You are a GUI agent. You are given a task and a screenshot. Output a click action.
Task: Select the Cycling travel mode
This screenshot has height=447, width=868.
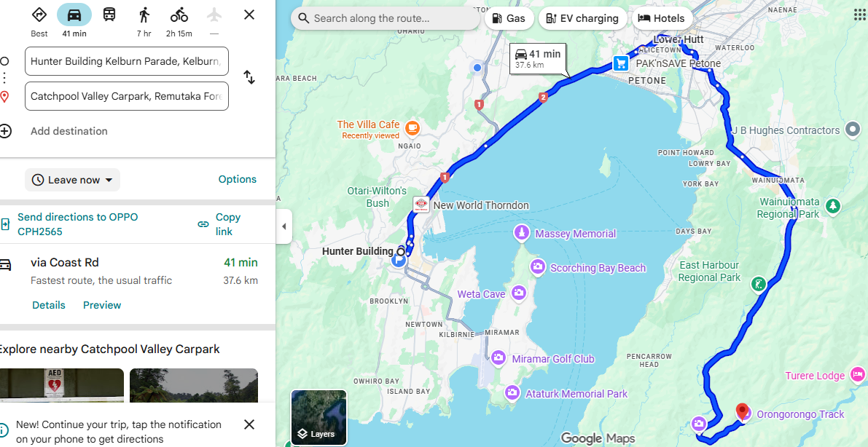(x=179, y=16)
